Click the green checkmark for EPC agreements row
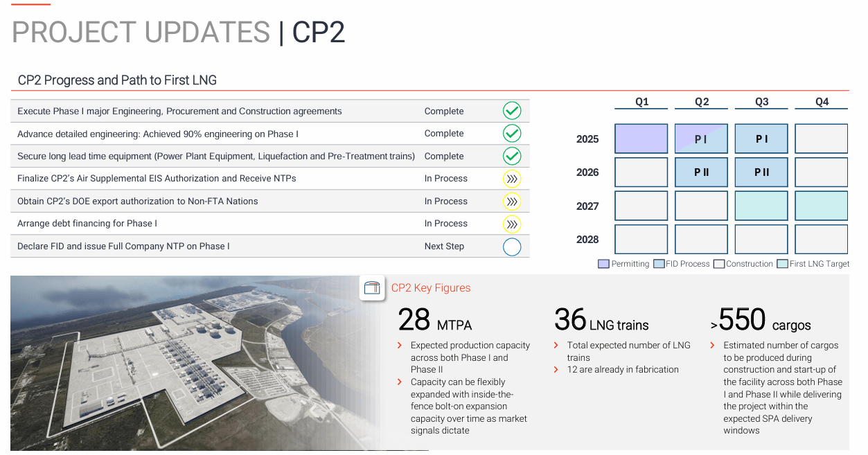The image size is (868, 455). tap(512, 111)
